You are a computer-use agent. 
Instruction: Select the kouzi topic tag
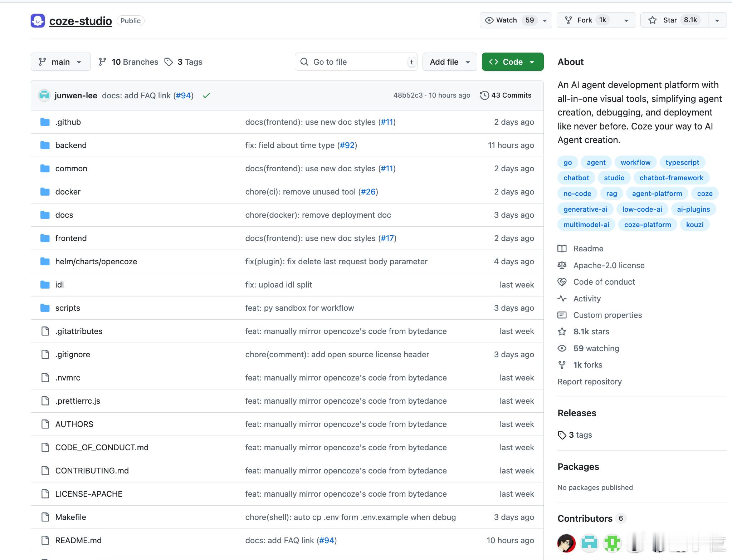(694, 225)
